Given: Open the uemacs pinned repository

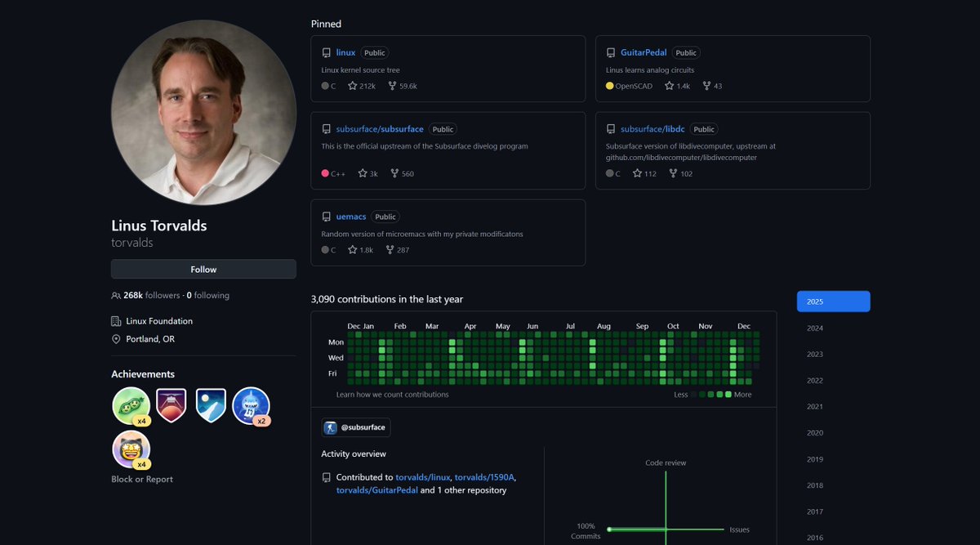Looking at the screenshot, I should (350, 217).
